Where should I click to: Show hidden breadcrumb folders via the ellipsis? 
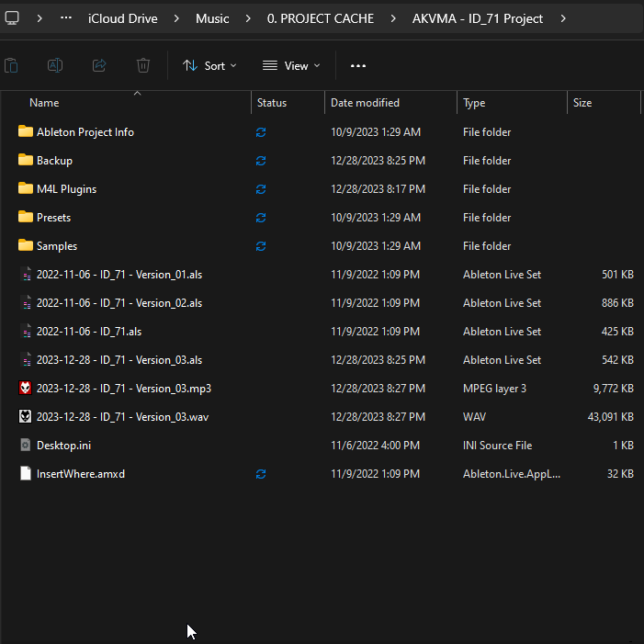[66, 18]
